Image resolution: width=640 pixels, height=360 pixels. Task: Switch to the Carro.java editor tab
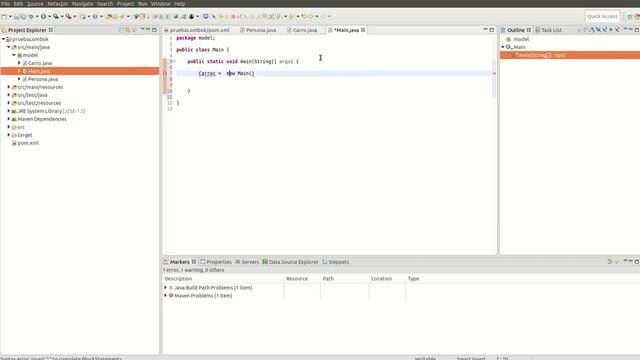point(302,30)
